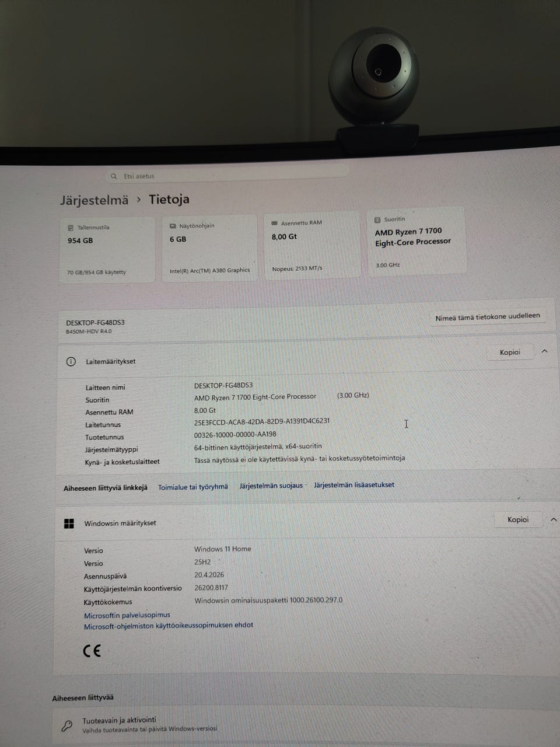
Task: Select 'Windowsin ominaisuuspaketti 1000.26100.297.0' text
Action: (268, 600)
